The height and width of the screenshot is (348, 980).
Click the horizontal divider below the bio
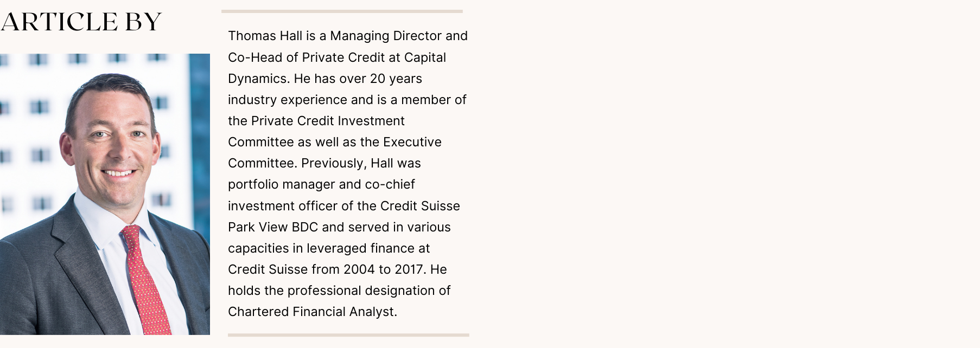point(348,335)
